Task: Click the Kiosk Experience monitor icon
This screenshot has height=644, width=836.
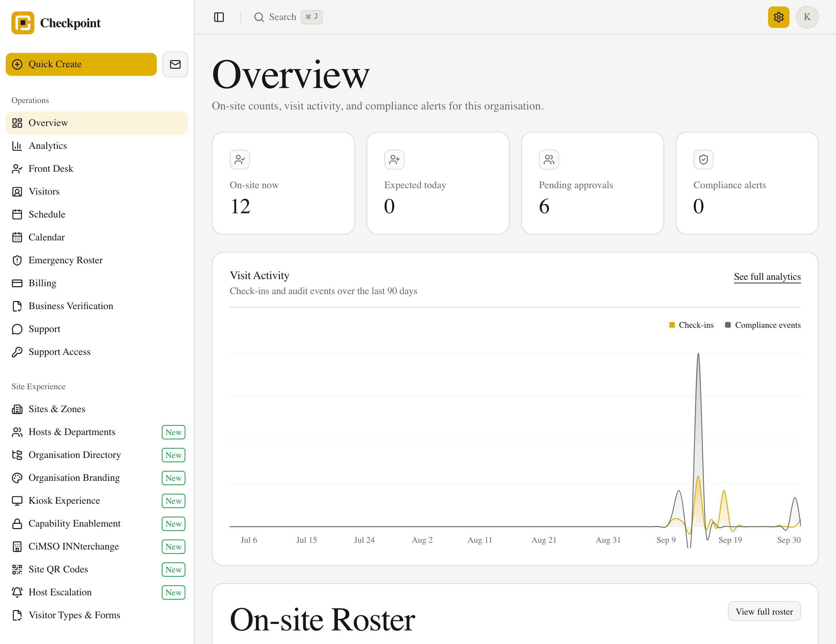Action: click(x=17, y=501)
